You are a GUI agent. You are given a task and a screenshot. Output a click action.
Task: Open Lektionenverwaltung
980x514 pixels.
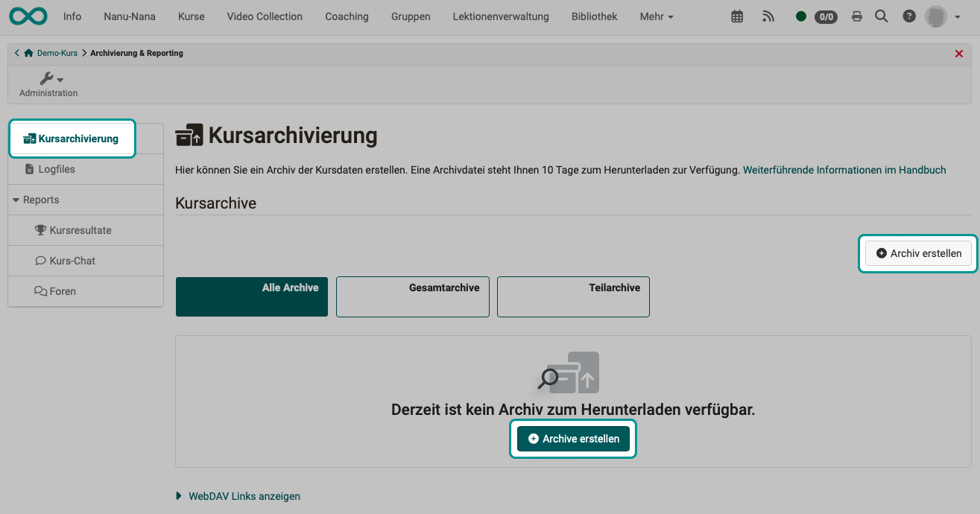[501, 16]
